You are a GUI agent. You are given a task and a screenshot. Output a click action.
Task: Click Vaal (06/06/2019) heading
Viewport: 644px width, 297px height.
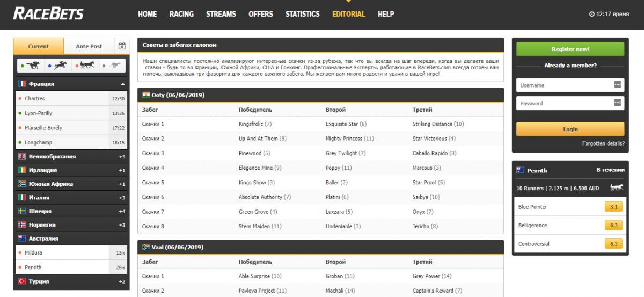pos(178,247)
